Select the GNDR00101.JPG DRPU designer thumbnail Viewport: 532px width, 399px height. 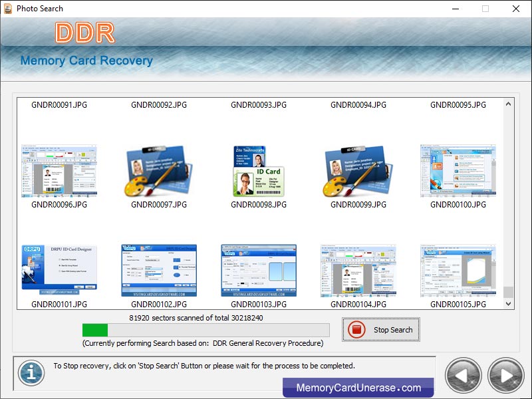point(59,267)
